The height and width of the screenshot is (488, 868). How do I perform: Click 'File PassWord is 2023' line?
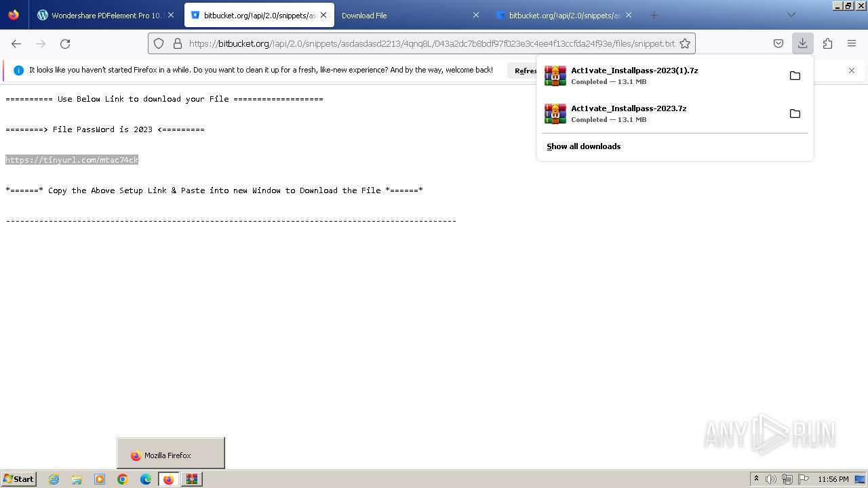pos(105,129)
